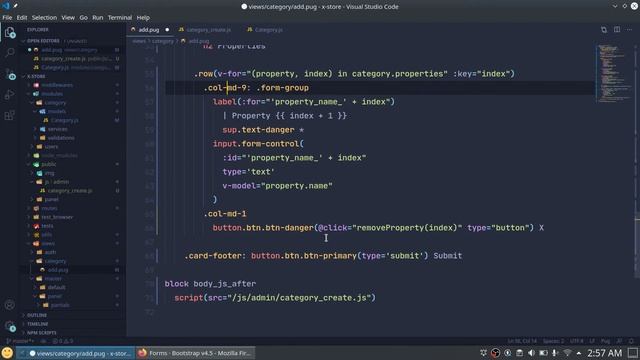Open the Extensions view
The height and width of the screenshot is (360, 640).
click(9, 116)
